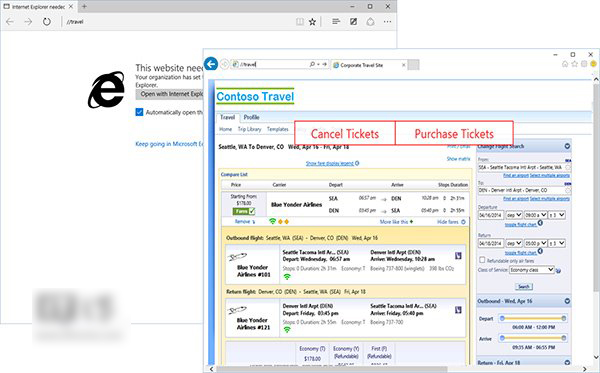Click the Internet Explorer address bar field

click(274, 65)
